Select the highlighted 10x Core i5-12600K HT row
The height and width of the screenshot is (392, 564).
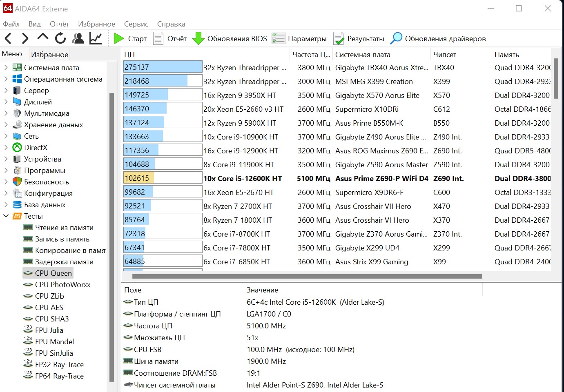click(x=337, y=178)
